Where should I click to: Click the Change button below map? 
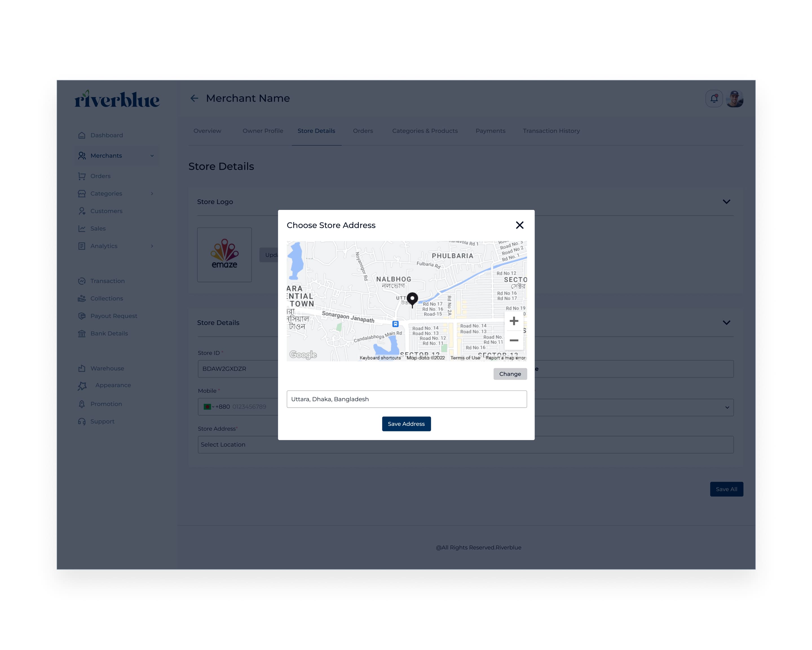click(510, 374)
